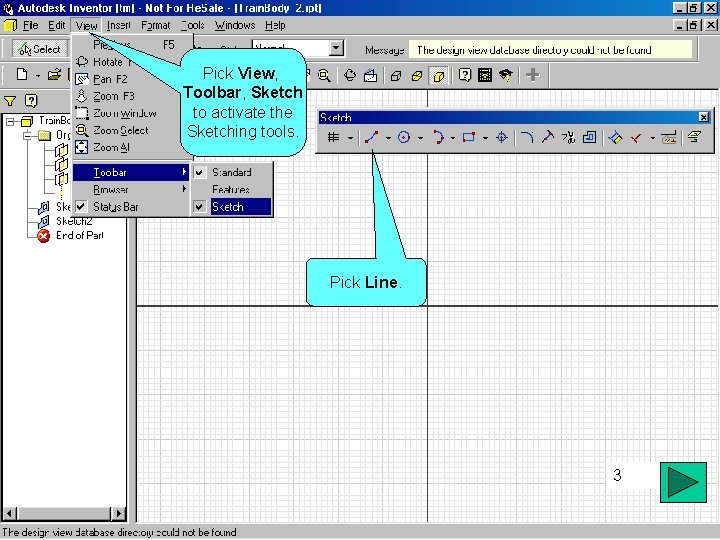
Task: Open the grid pattern dropdown arrow
Action: click(x=350, y=137)
